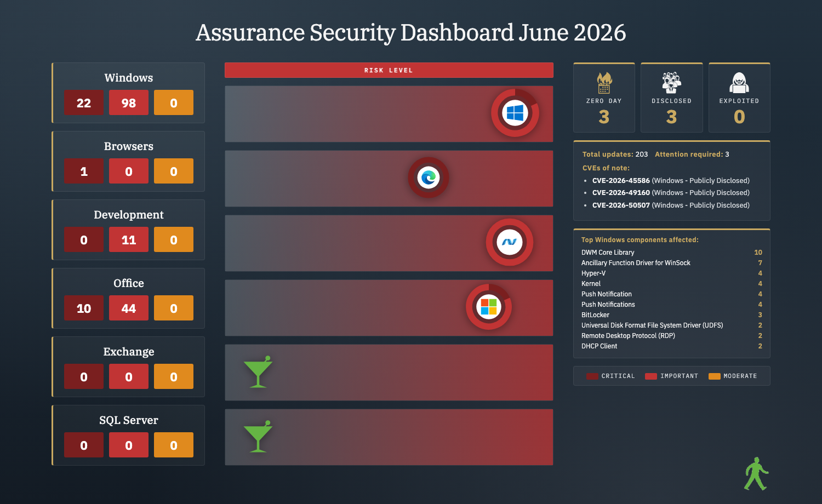
Task: Click Exchange critical count 0
Action: pyautogui.click(x=84, y=376)
